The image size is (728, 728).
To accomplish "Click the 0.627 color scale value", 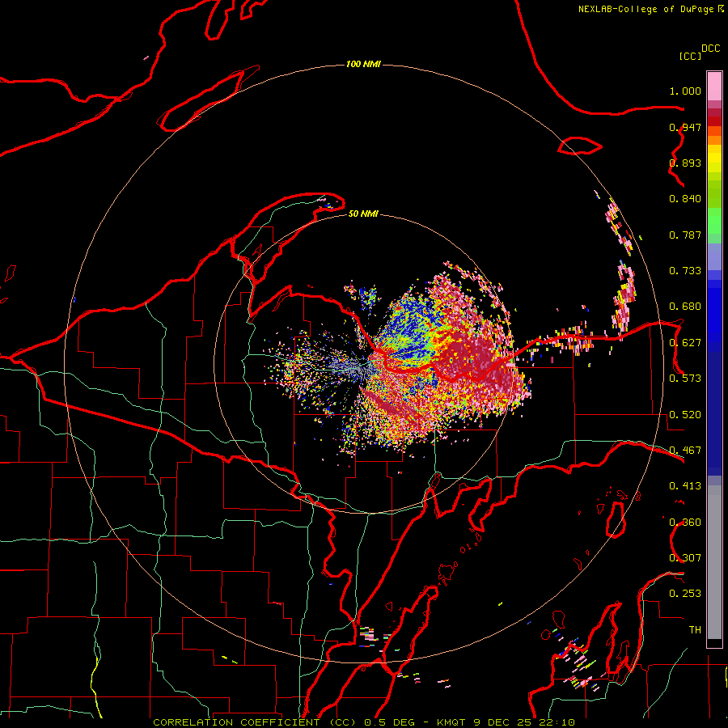I will (x=685, y=343).
